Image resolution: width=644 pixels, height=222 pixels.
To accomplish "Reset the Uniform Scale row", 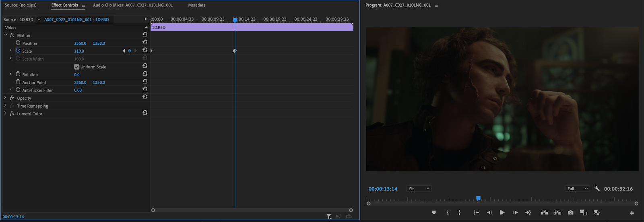I will pos(145,66).
